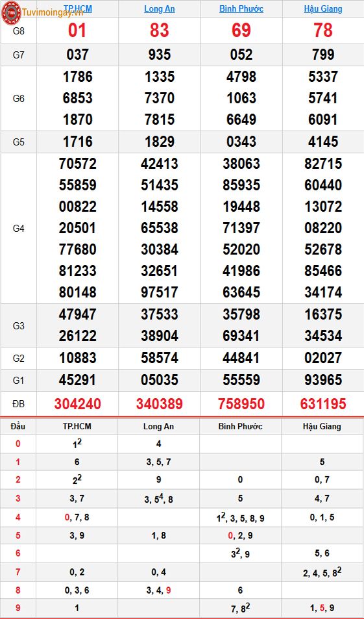Click G7 number 799
Screen dimensions: 364x619
tap(323, 55)
